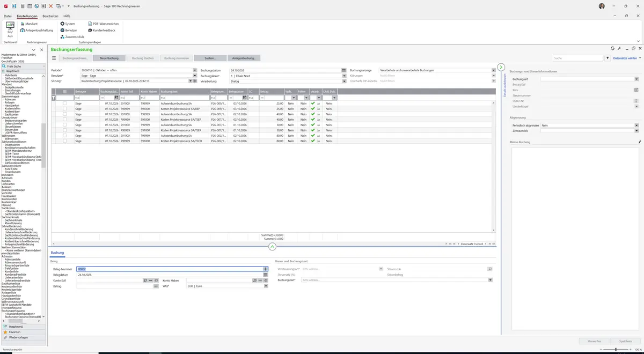Tick checkbox for Kosten Projektressource SA/REP row
The height and width of the screenshot is (354, 644).
click(65, 108)
